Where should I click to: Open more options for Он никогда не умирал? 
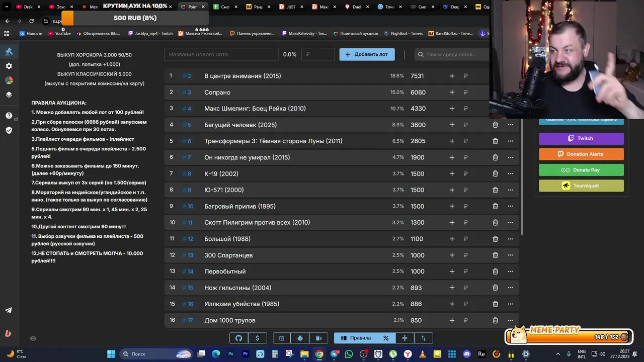(x=510, y=157)
